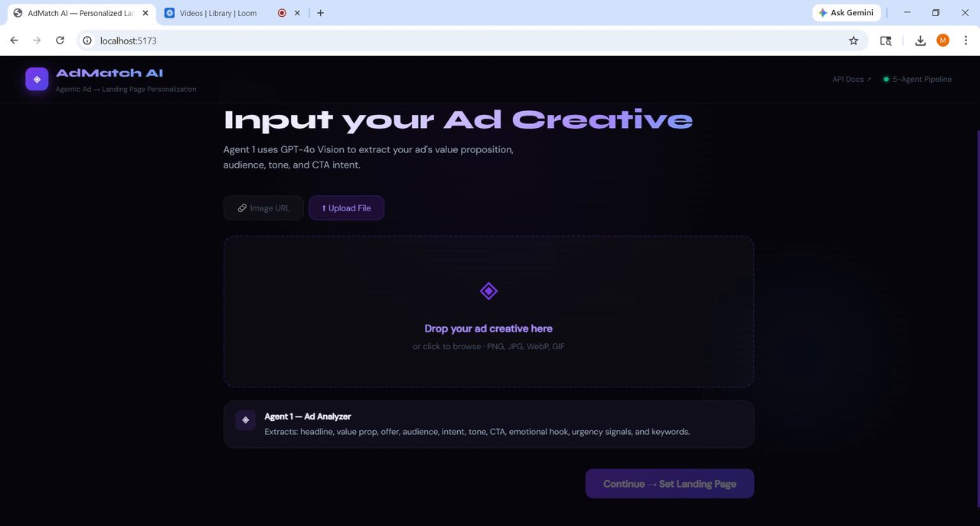Open a new browser tab
This screenshot has width=980, height=526.
[x=320, y=13]
